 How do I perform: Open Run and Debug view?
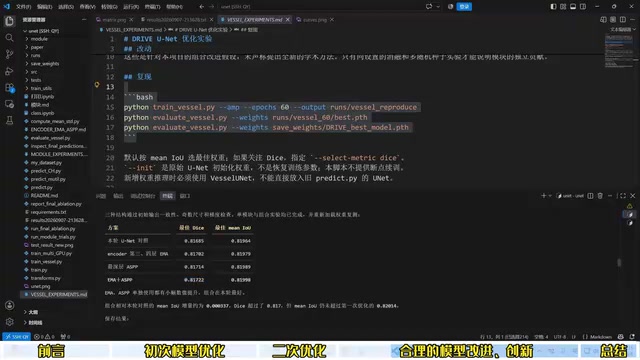click(9, 71)
